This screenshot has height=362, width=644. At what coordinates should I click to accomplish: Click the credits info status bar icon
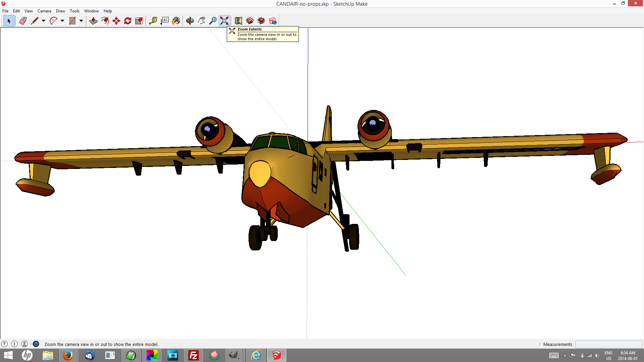coord(14,344)
